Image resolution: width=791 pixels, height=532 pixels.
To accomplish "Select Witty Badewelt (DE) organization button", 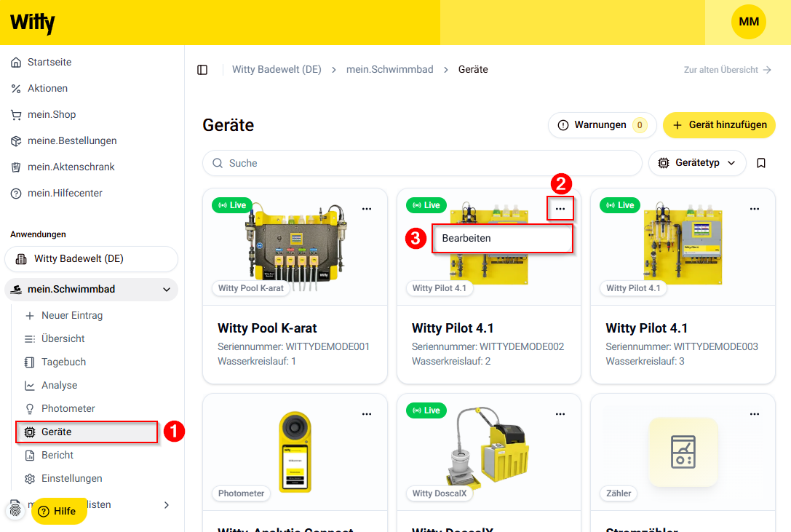I will click(x=91, y=259).
